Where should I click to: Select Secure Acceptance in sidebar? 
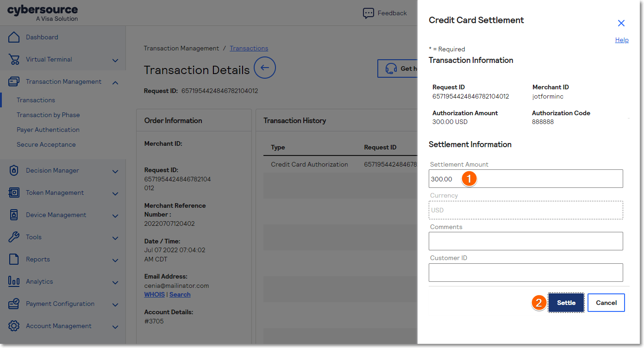46,144
